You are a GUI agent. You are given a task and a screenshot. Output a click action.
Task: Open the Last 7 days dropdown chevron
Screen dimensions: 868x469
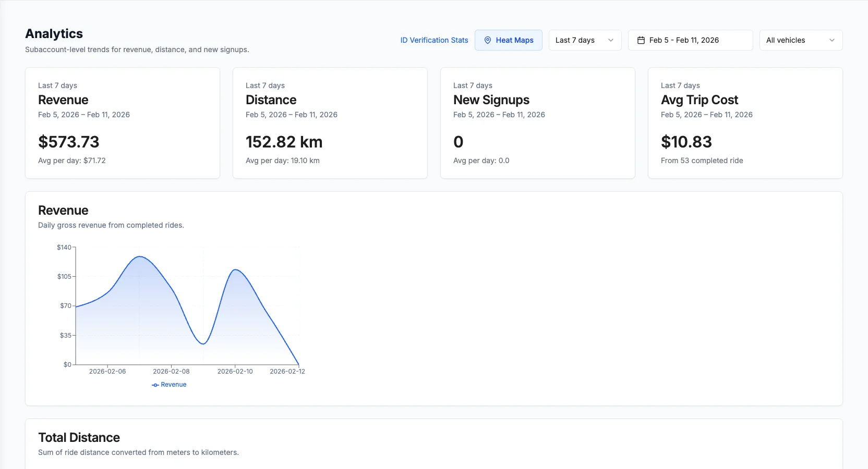point(611,40)
